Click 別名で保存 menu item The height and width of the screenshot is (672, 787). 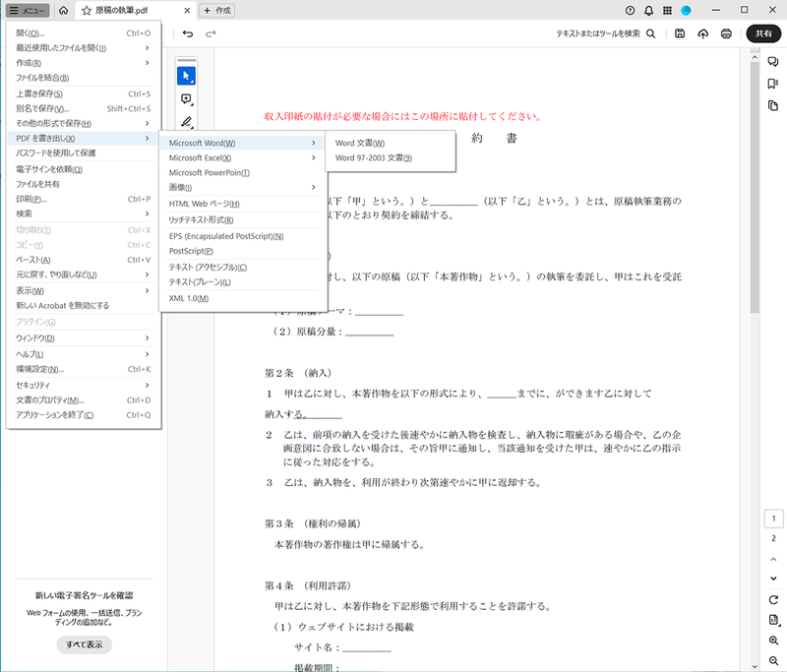click(x=84, y=108)
